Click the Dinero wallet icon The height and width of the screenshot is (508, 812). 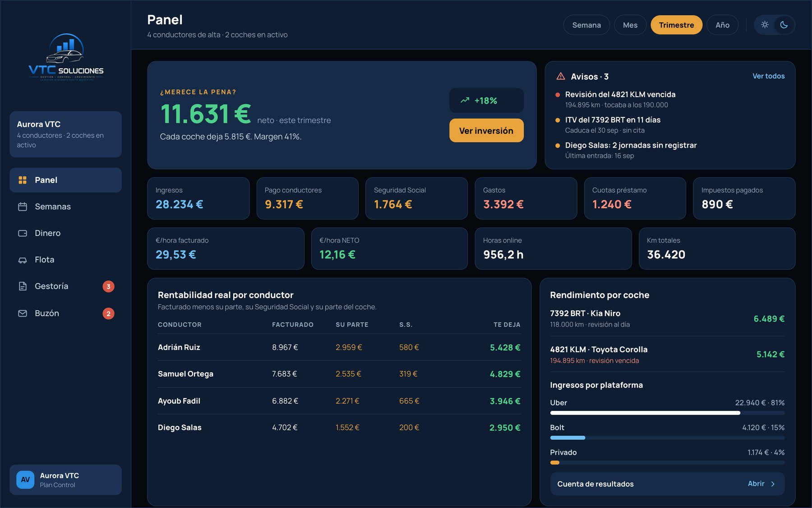(x=23, y=233)
